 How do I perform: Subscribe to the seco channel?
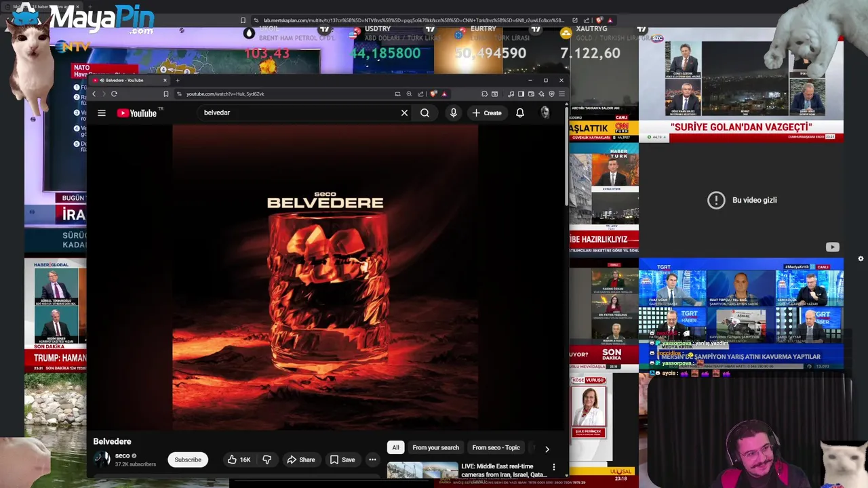click(188, 460)
